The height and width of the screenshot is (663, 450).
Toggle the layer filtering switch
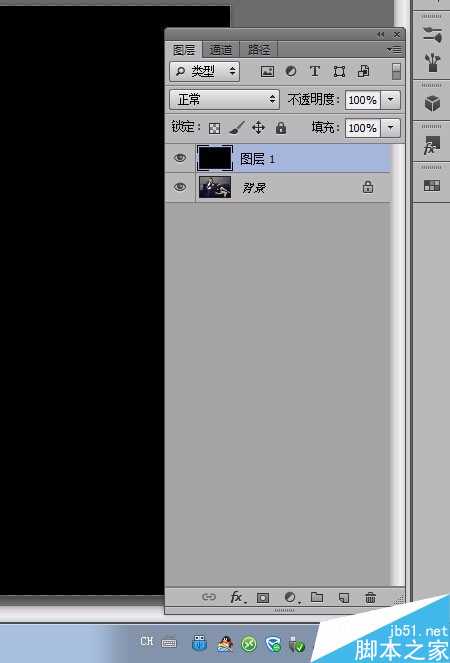tap(396, 71)
